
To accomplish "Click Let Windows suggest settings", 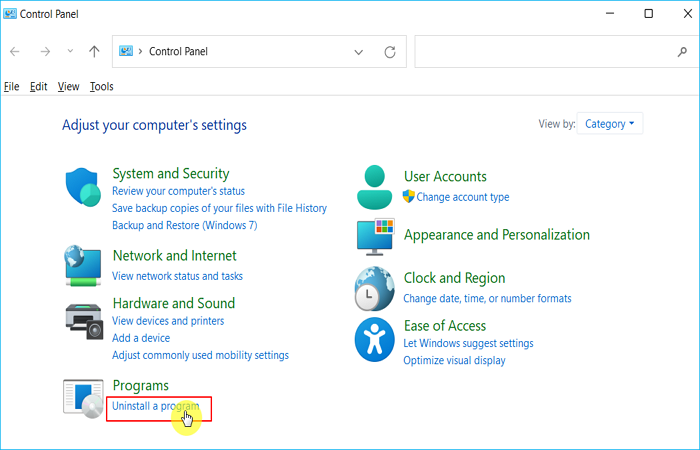I will 468,343.
